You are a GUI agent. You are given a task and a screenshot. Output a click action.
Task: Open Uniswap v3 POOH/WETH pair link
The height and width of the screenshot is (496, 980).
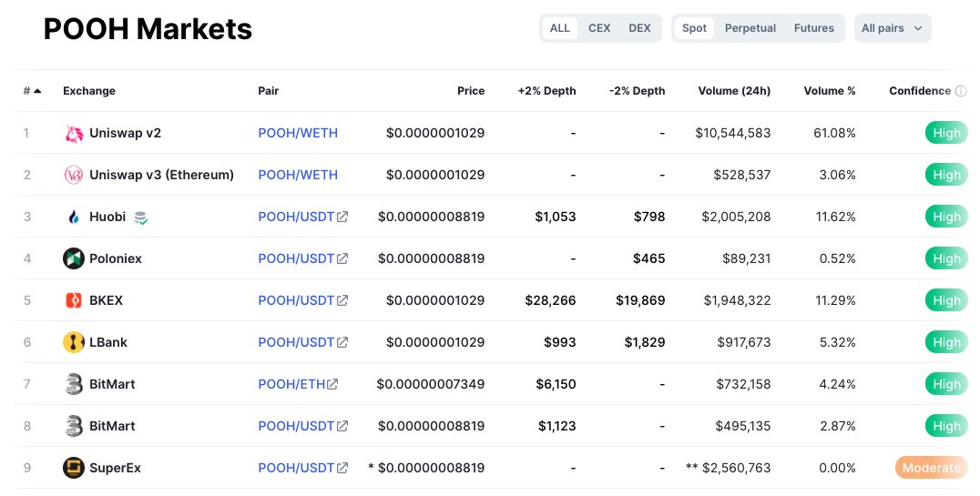pos(298,175)
